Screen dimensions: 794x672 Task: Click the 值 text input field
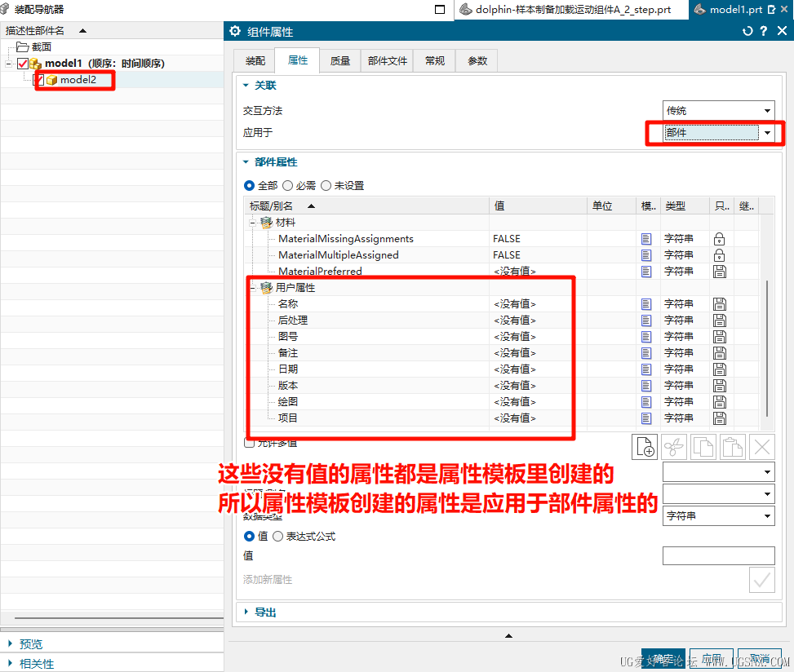point(719,555)
